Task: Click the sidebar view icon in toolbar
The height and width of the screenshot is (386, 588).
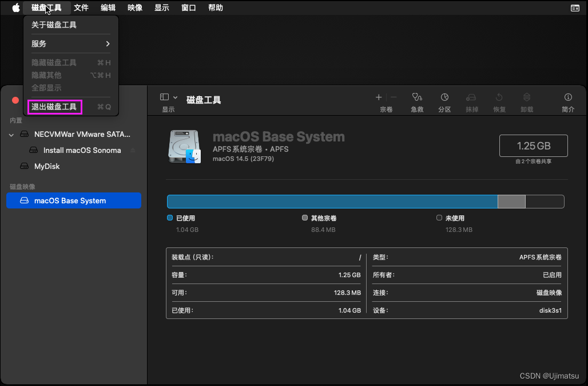Action: pyautogui.click(x=164, y=97)
